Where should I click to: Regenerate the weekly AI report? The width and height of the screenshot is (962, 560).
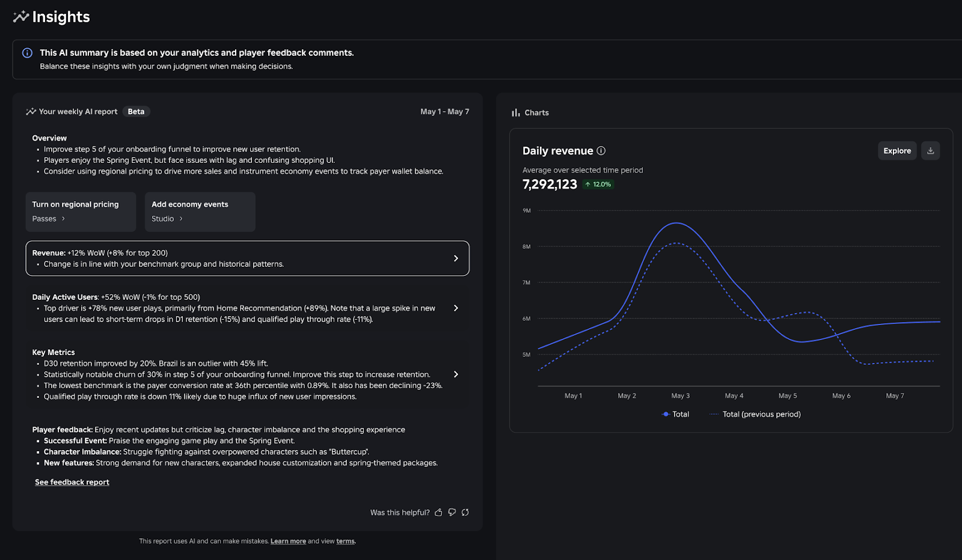[465, 513]
